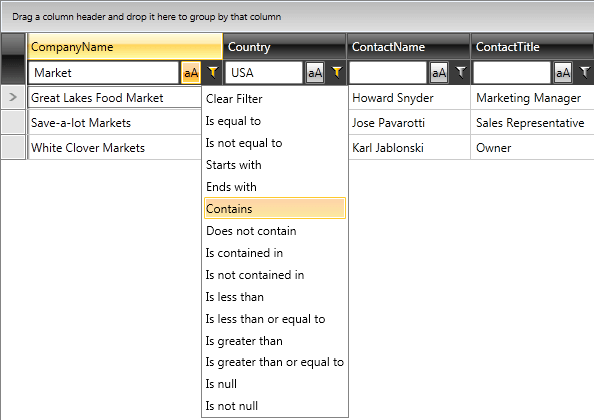
Task: Focus the empty ContactName filter box
Action: 388,72
